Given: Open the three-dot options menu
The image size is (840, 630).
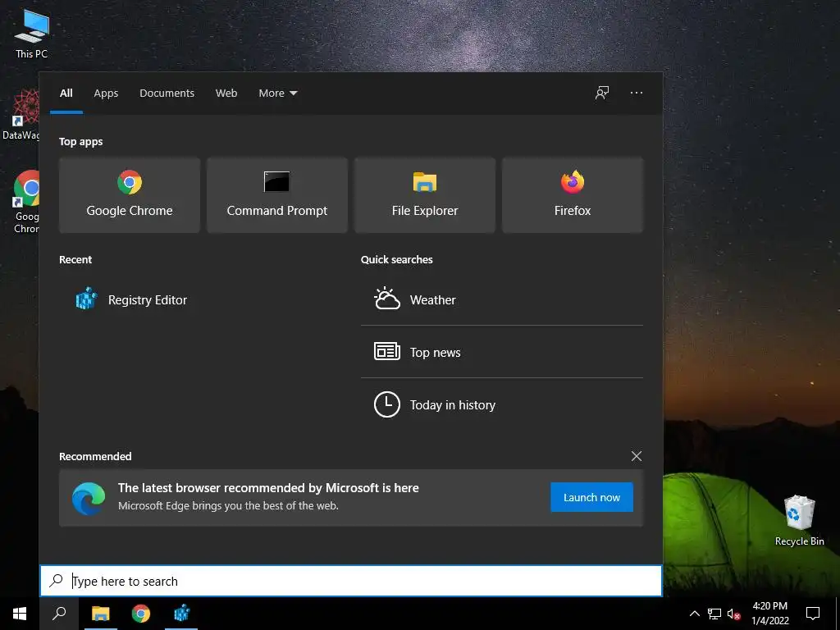Looking at the screenshot, I should pyautogui.click(x=637, y=93).
